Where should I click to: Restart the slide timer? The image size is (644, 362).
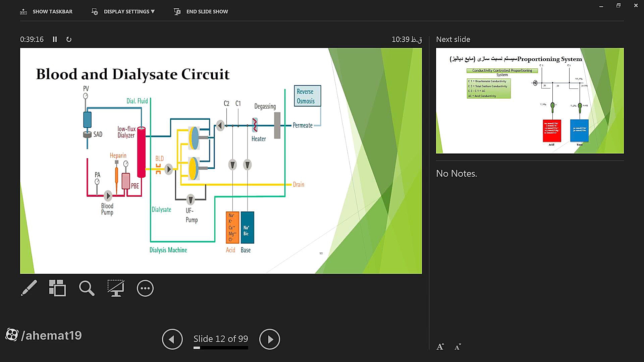tap(69, 40)
